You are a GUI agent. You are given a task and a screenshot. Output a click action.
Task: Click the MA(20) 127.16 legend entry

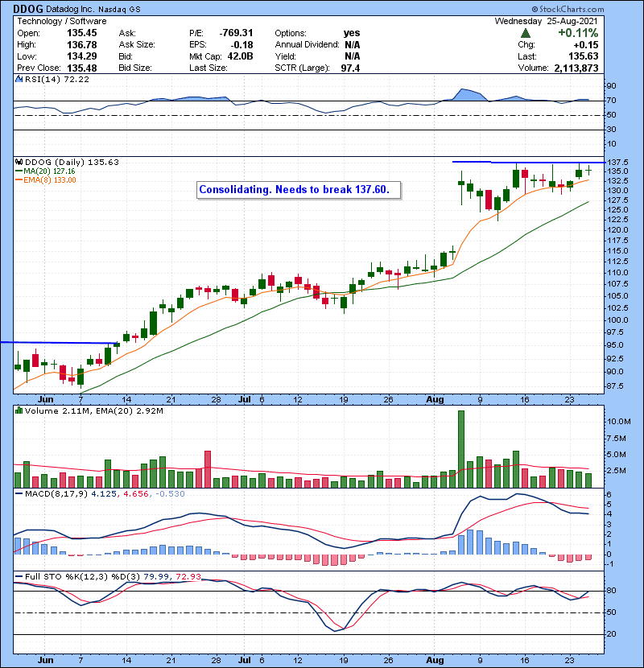[x=45, y=171]
